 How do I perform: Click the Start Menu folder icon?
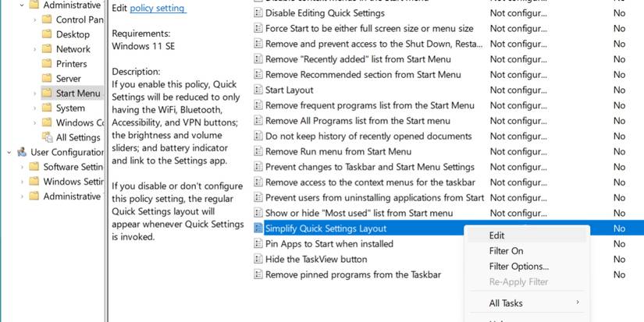pos(46,94)
